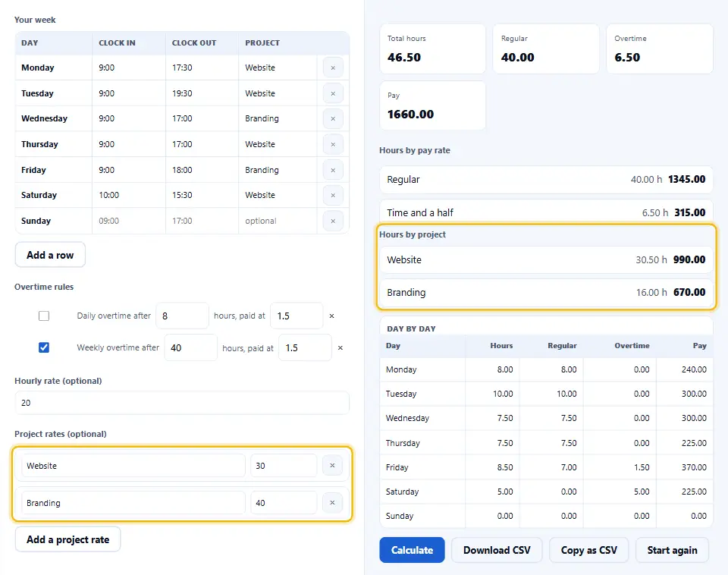Focus Sunday clock in field

[x=129, y=221]
